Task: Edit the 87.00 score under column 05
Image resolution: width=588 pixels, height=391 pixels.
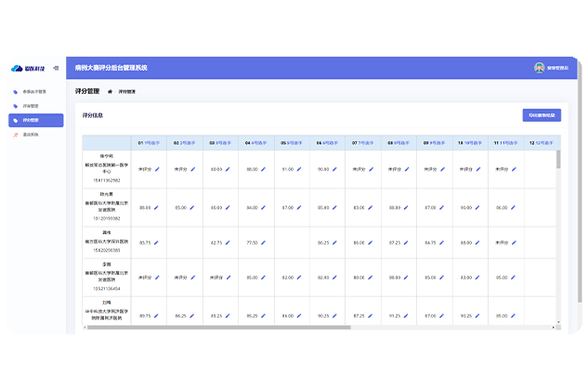Action: [x=299, y=208]
